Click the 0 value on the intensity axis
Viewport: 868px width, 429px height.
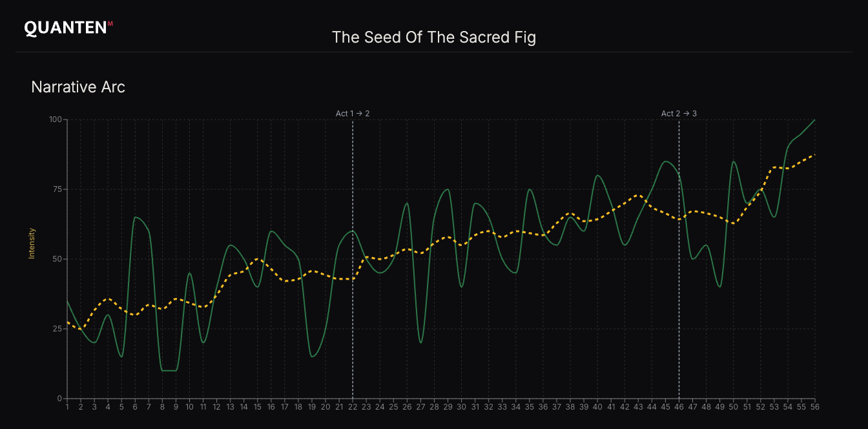pyautogui.click(x=59, y=399)
